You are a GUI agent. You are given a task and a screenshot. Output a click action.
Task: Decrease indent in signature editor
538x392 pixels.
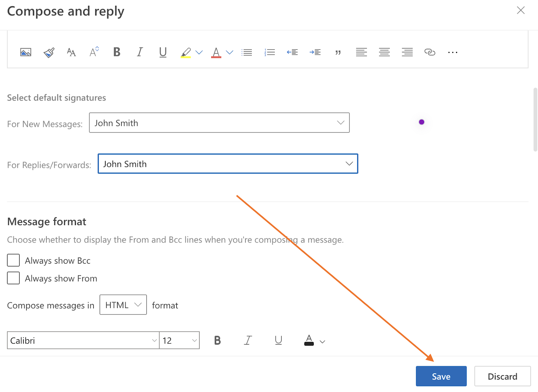292,52
